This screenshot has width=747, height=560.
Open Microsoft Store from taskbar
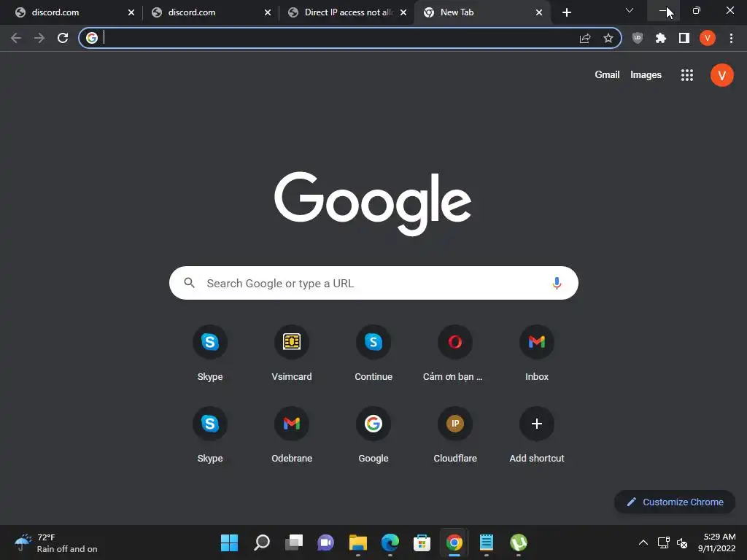(422, 542)
